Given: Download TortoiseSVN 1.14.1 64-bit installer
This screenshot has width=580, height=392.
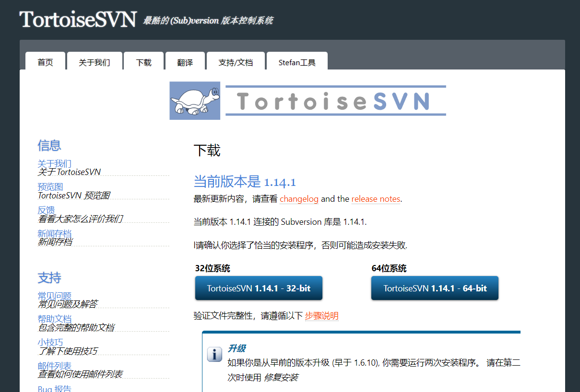Looking at the screenshot, I should (435, 288).
